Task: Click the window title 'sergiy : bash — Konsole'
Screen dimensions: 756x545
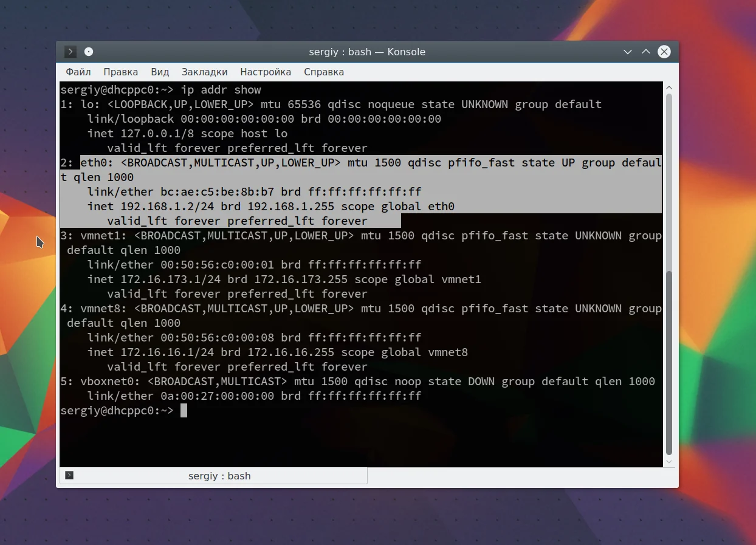Action: point(367,52)
